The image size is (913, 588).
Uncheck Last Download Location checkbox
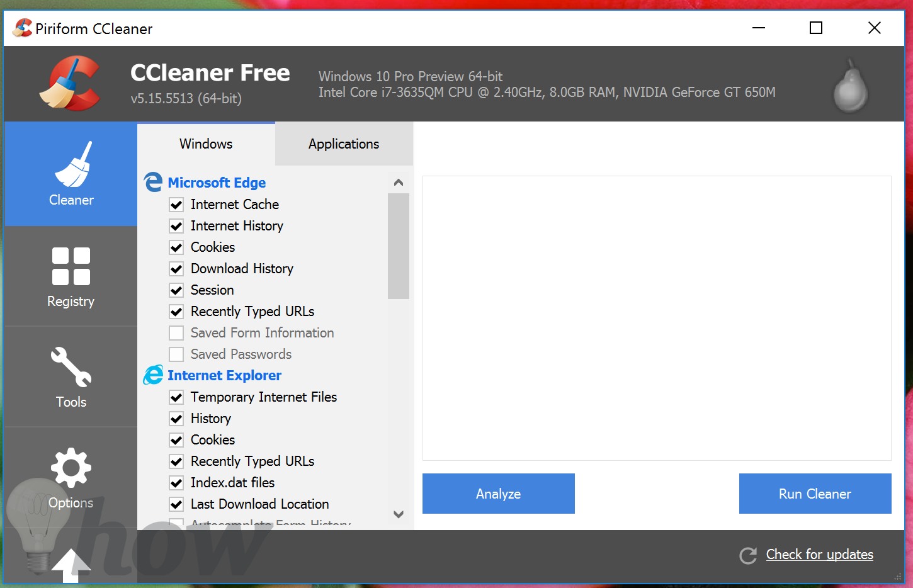[176, 504]
